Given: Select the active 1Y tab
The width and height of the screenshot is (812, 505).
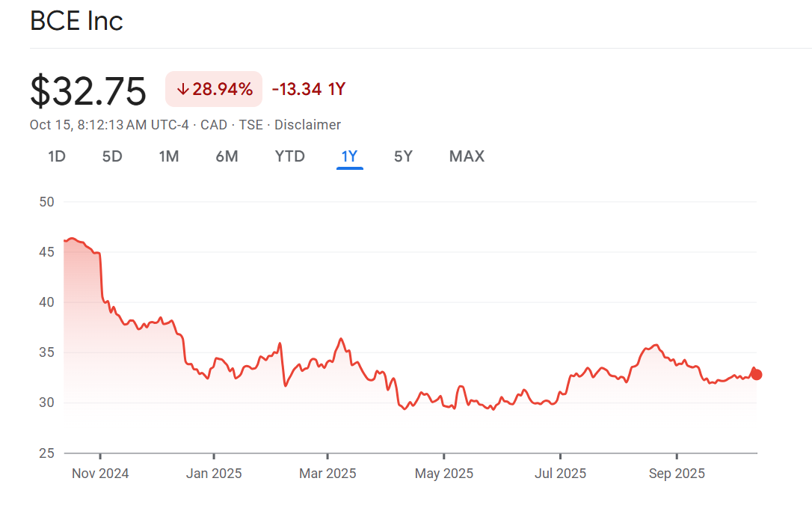Looking at the screenshot, I should click(349, 156).
